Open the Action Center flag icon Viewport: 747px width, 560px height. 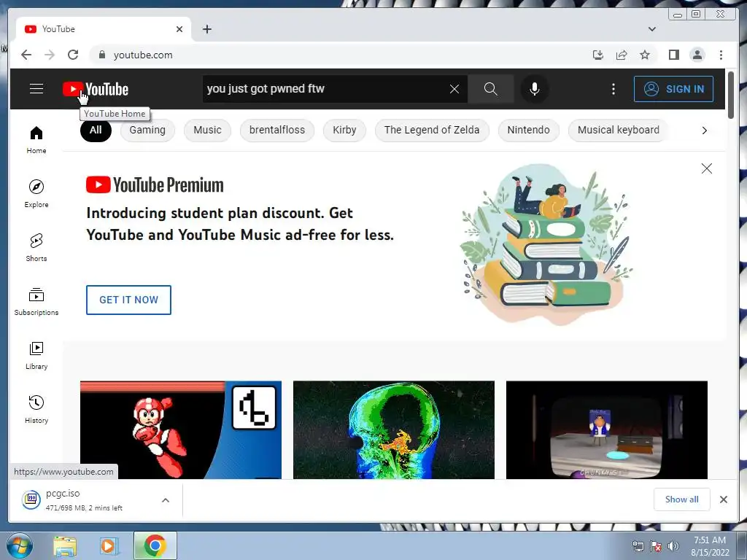tap(656, 546)
